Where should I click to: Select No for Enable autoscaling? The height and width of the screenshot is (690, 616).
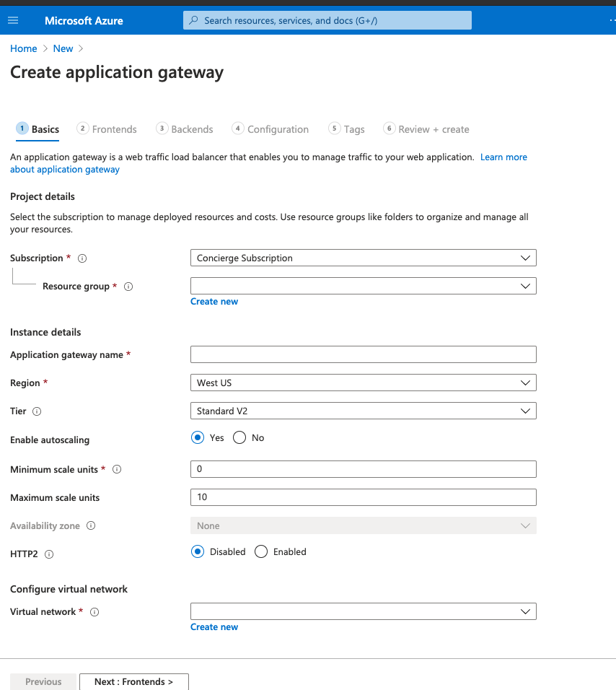pos(239,437)
